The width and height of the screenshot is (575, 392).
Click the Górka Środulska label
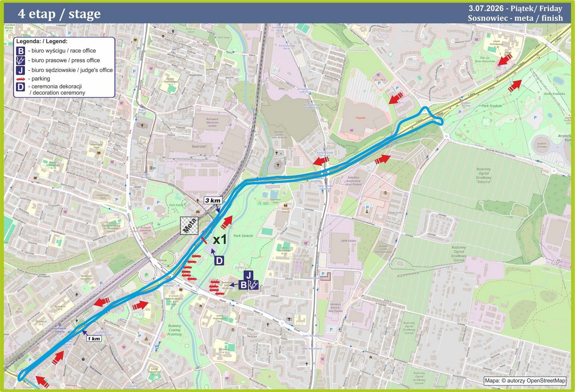pos(554,94)
